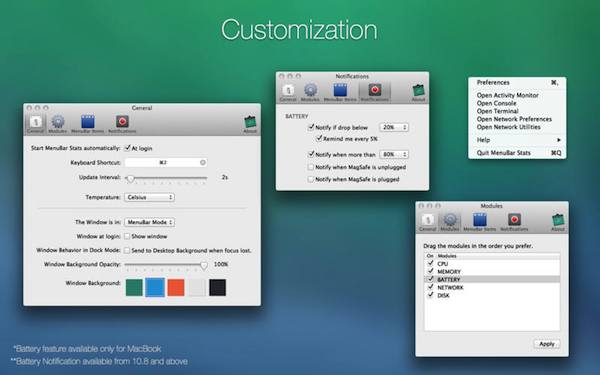Enable Notify when MagSafe is plugged
600x375 pixels.
tap(311, 179)
